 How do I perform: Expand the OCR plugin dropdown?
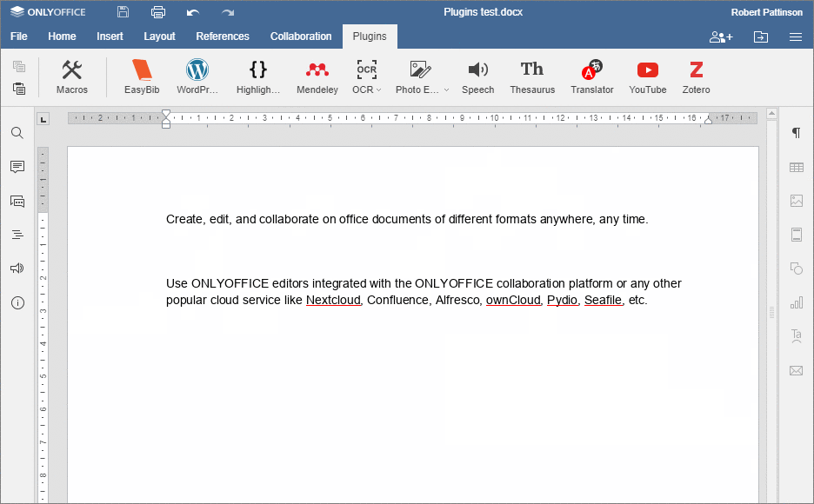coord(378,90)
